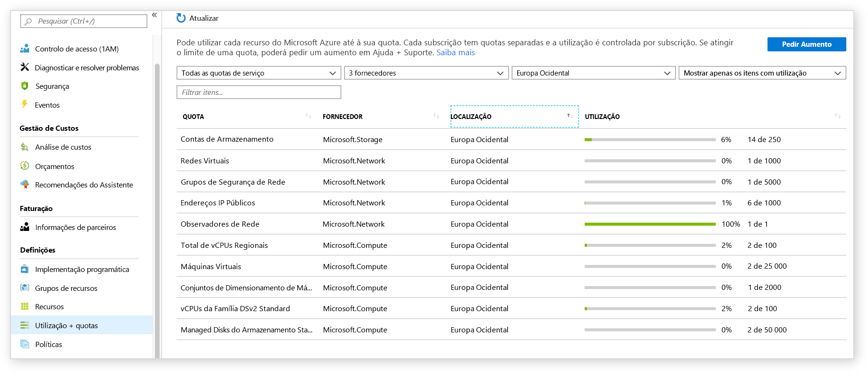The image size is (868, 373).
Task: Click the Segurança shield icon
Action: [x=25, y=86]
